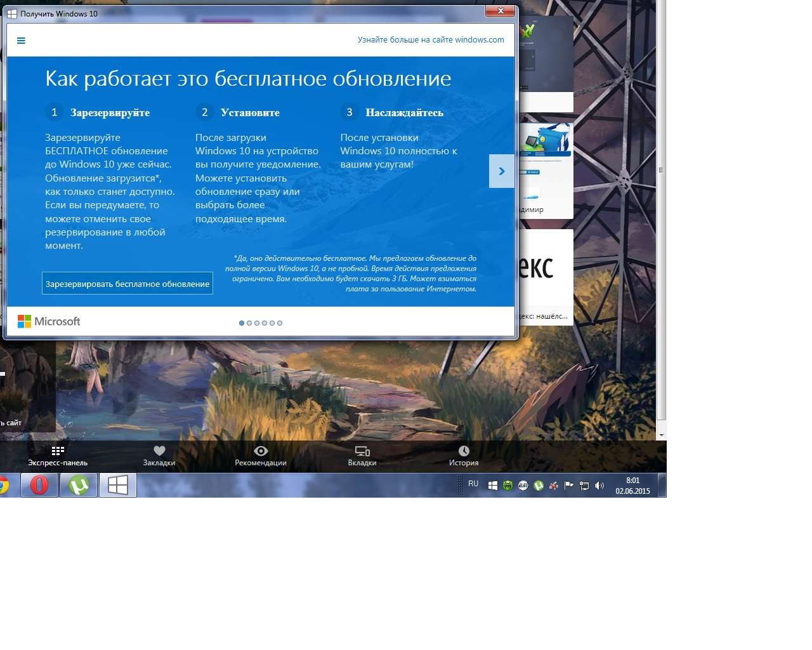Click the step heading 'Наслаждайтесь'

point(404,113)
